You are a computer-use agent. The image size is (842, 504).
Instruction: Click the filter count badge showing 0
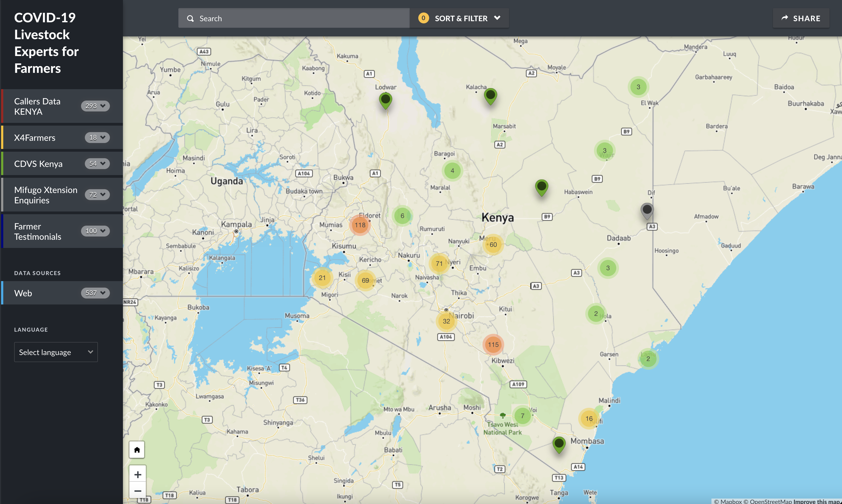click(423, 18)
